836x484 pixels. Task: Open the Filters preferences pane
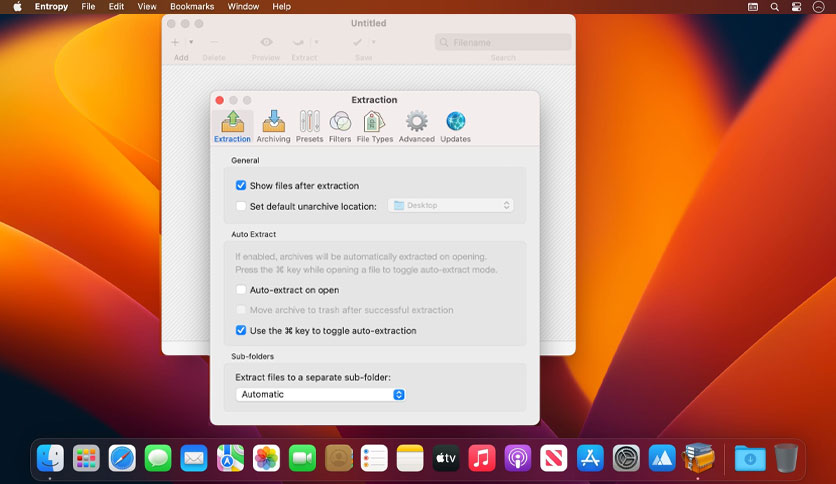340,127
